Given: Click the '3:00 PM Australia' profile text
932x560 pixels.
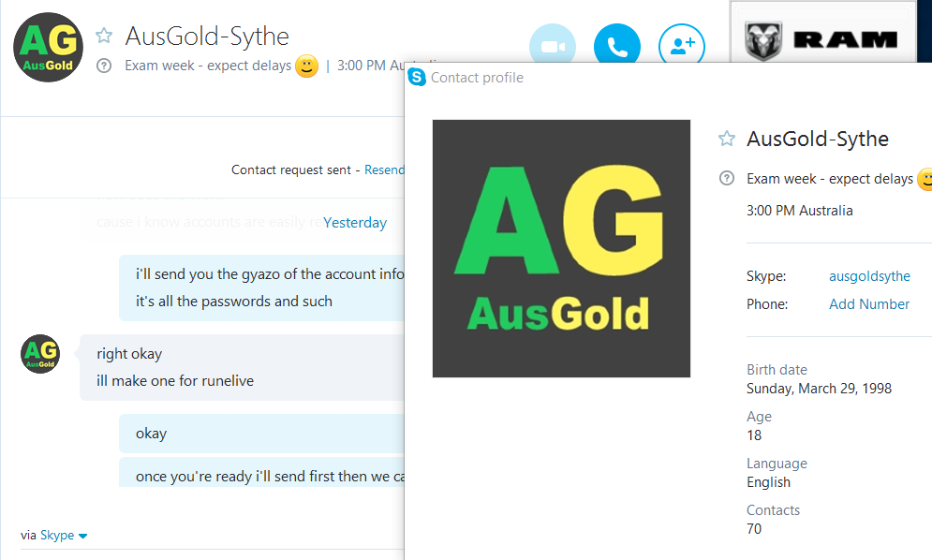Looking at the screenshot, I should pyautogui.click(x=799, y=211).
